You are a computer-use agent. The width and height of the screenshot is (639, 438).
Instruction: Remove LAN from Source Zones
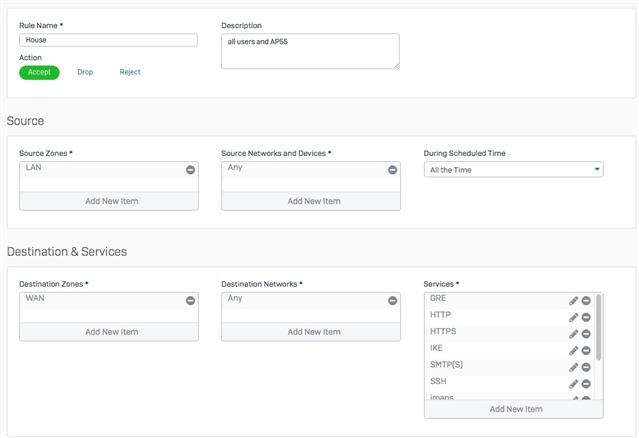[190, 170]
